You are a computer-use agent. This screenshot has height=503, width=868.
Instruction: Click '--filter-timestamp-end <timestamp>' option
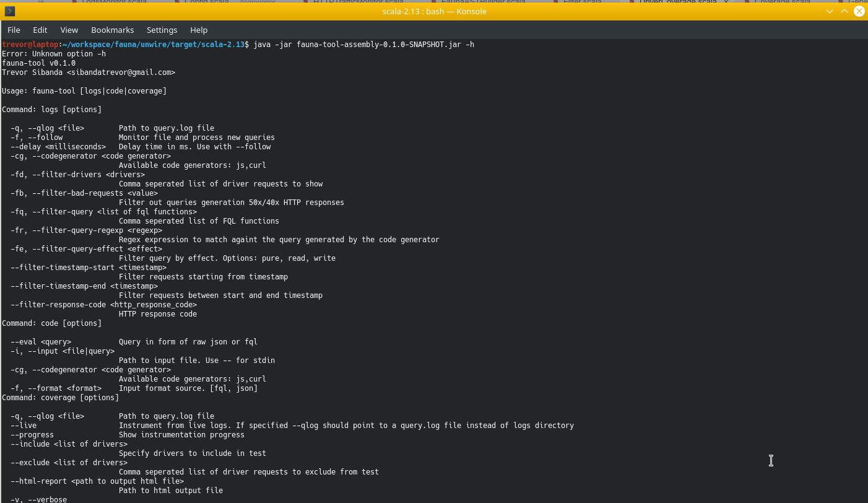click(84, 286)
